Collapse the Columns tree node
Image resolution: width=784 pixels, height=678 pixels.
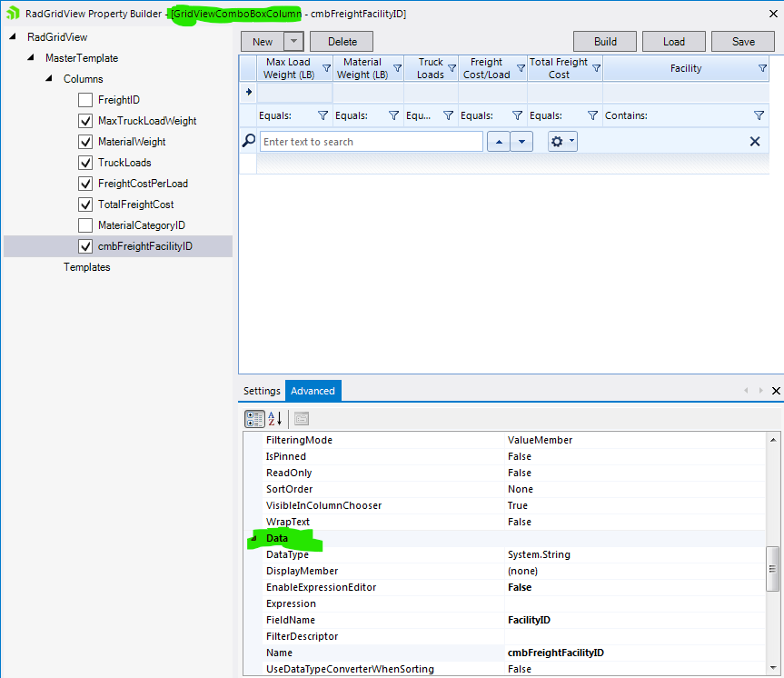pos(49,78)
